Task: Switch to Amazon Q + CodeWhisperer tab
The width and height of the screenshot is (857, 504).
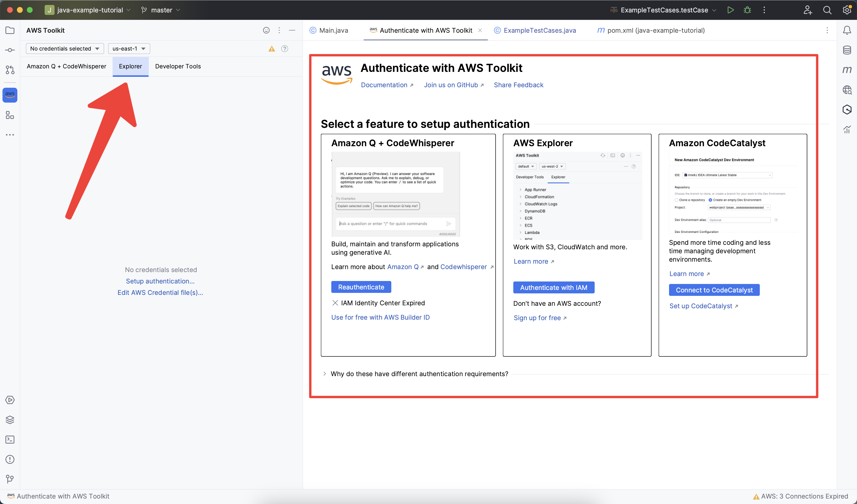Action: point(66,66)
